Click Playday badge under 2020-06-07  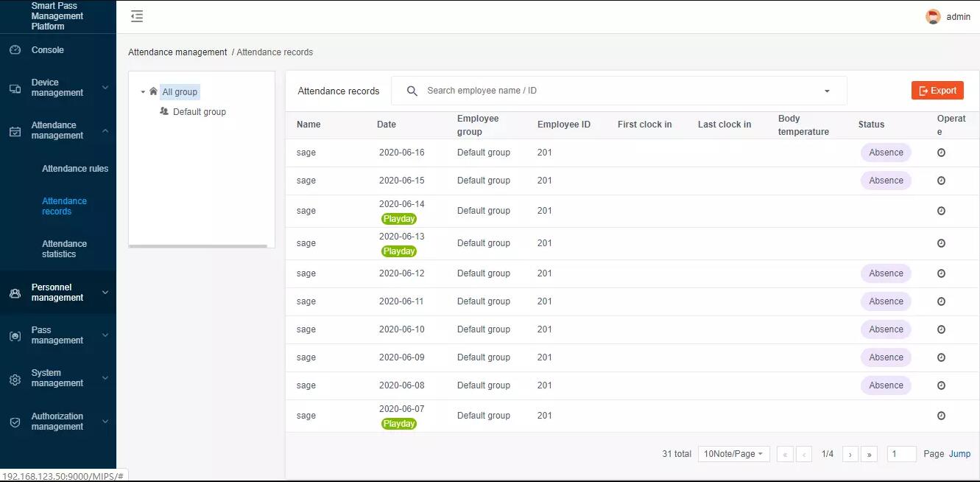399,424
